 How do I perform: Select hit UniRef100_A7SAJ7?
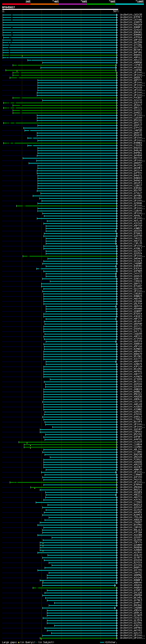pos(131,193)
